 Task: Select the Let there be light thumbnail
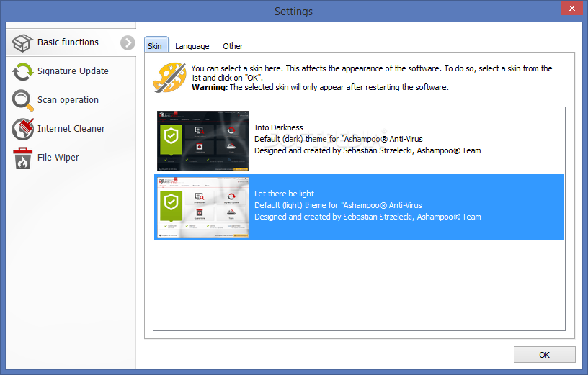[x=203, y=207]
